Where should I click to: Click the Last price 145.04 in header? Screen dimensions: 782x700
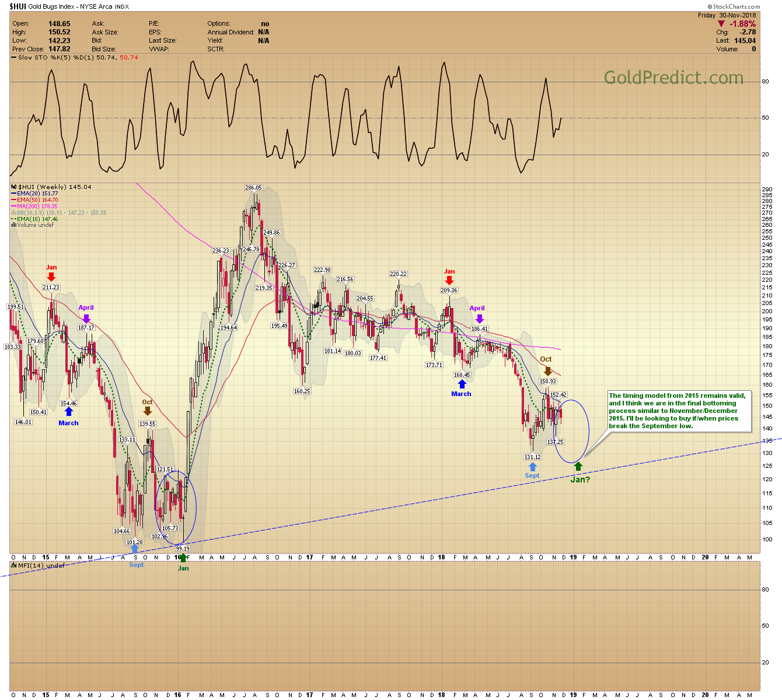click(x=745, y=41)
